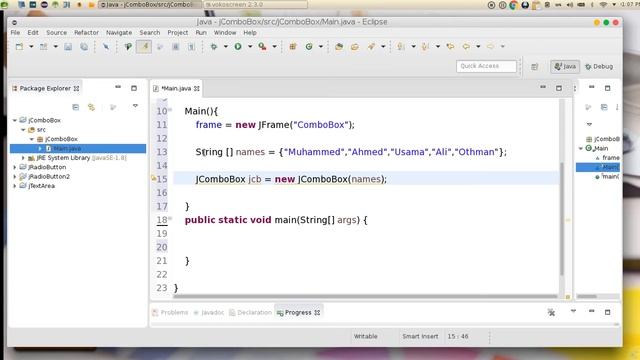This screenshot has width=640, height=360.
Task: Focus the Quick Access search field
Action: [486, 66]
